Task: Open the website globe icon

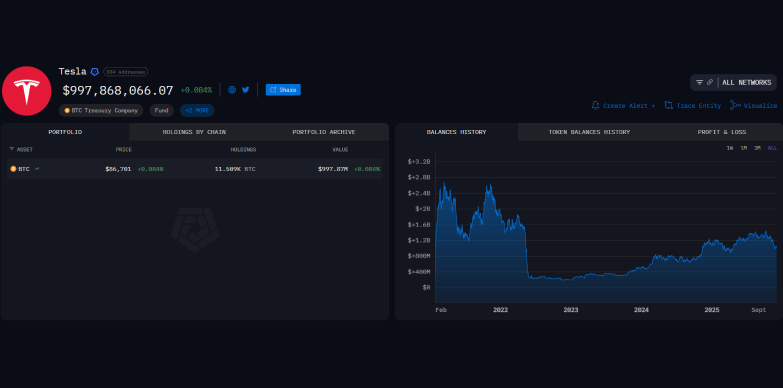Action: 232,90
